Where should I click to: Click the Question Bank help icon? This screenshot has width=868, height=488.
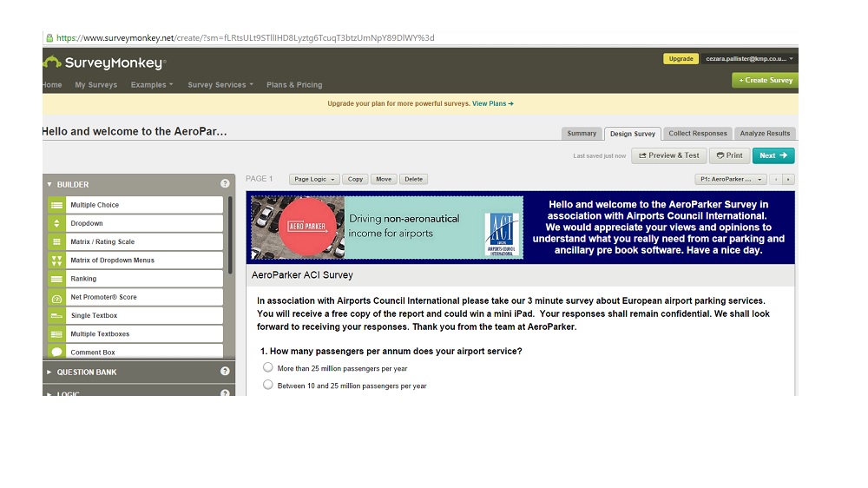(x=225, y=372)
